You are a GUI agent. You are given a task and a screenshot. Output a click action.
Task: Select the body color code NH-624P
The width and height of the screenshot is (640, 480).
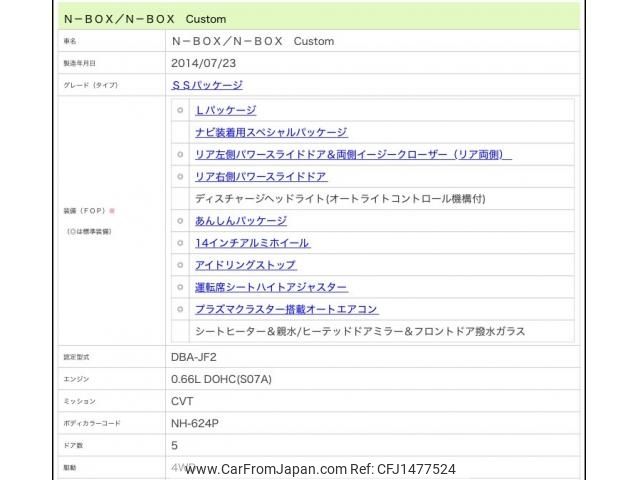pyautogui.click(x=195, y=423)
